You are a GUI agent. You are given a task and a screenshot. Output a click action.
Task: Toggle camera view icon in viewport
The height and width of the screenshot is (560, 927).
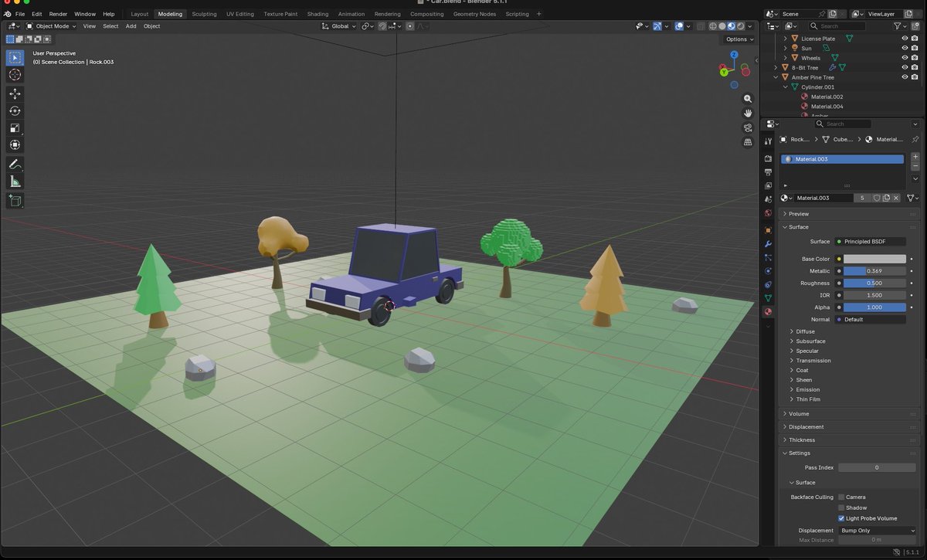748,127
